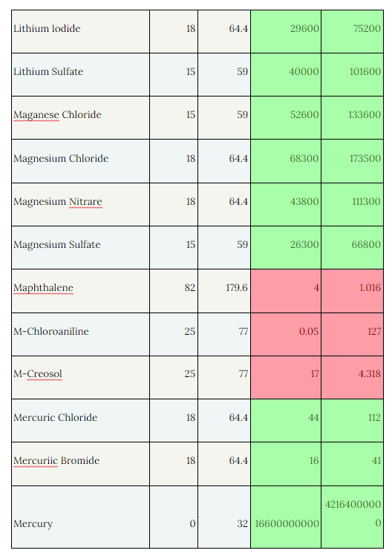Click the red cell containing 0.05

tap(286, 334)
